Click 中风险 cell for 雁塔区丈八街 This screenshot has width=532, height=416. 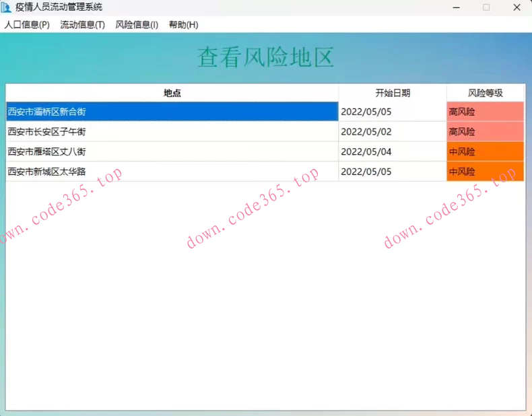pos(485,151)
